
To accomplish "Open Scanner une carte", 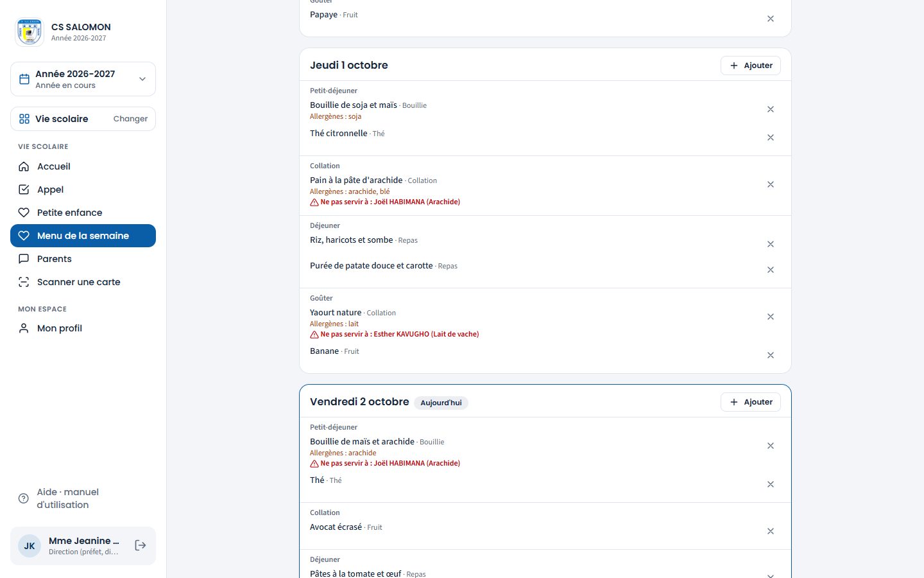I will tap(83, 282).
